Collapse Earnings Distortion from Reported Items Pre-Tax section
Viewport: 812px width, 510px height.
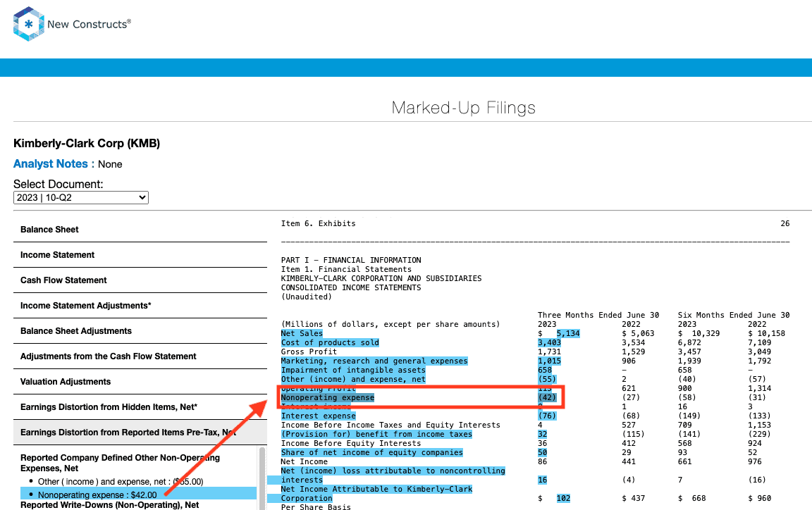pyautogui.click(x=140, y=433)
